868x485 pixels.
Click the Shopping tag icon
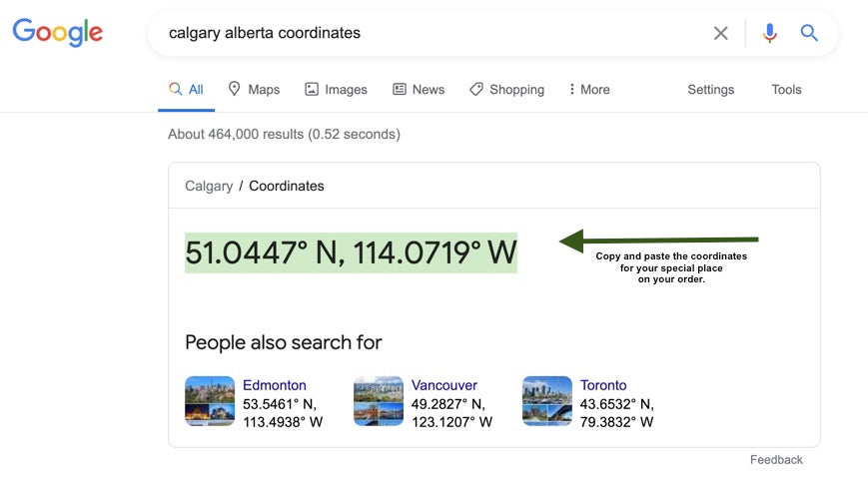476,89
